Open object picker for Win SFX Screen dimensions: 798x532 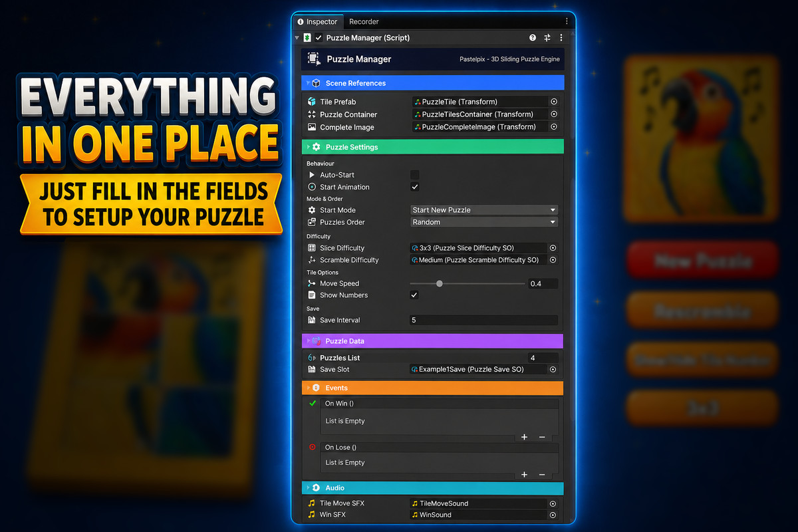point(553,515)
